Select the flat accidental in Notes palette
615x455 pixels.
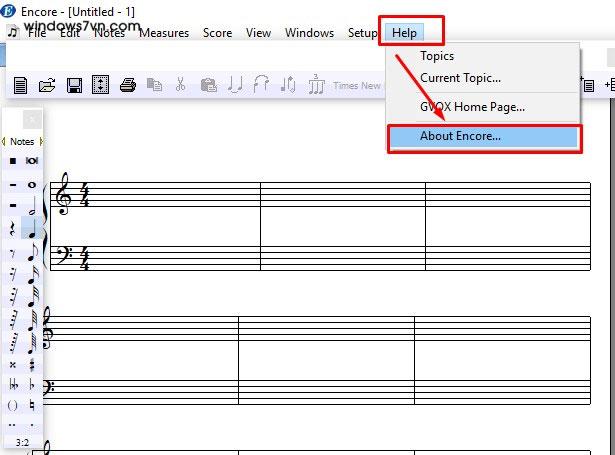pos(32,384)
